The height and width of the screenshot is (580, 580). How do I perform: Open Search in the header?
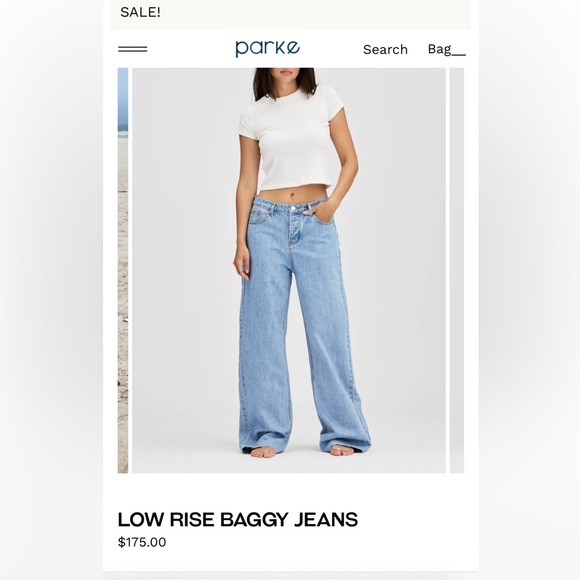385,50
